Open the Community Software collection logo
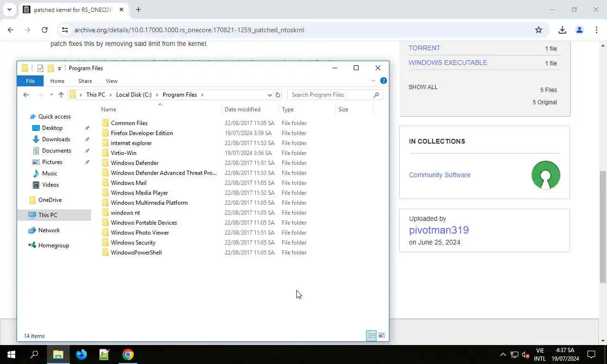607x364 pixels. pos(546,175)
